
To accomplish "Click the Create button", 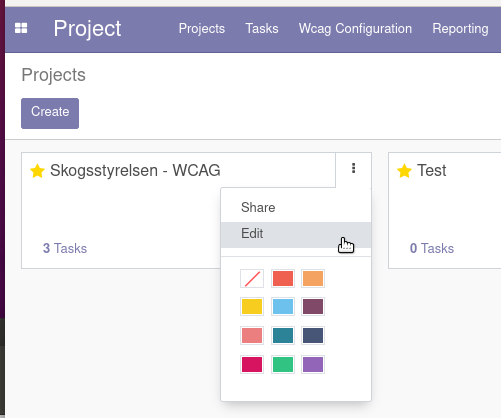I will (x=50, y=113).
